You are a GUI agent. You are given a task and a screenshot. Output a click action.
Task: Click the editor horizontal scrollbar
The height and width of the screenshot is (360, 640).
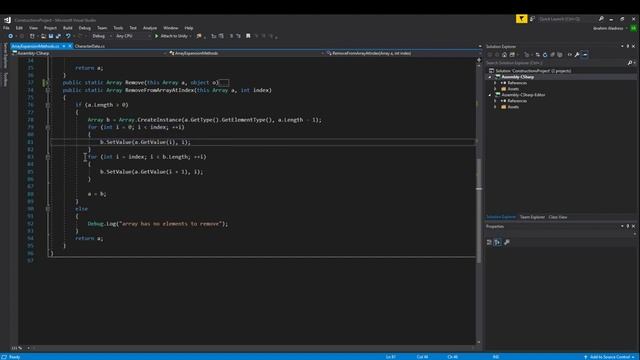(x=253, y=348)
